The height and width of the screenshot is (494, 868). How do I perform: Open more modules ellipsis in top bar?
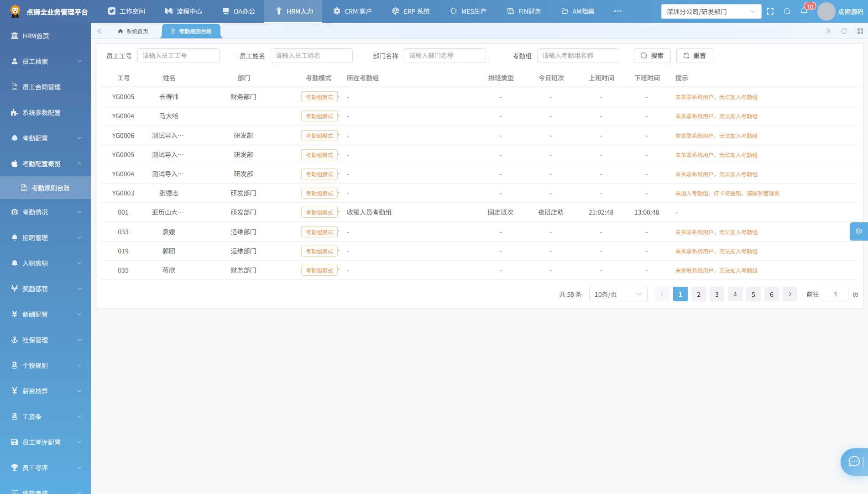(618, 11)
